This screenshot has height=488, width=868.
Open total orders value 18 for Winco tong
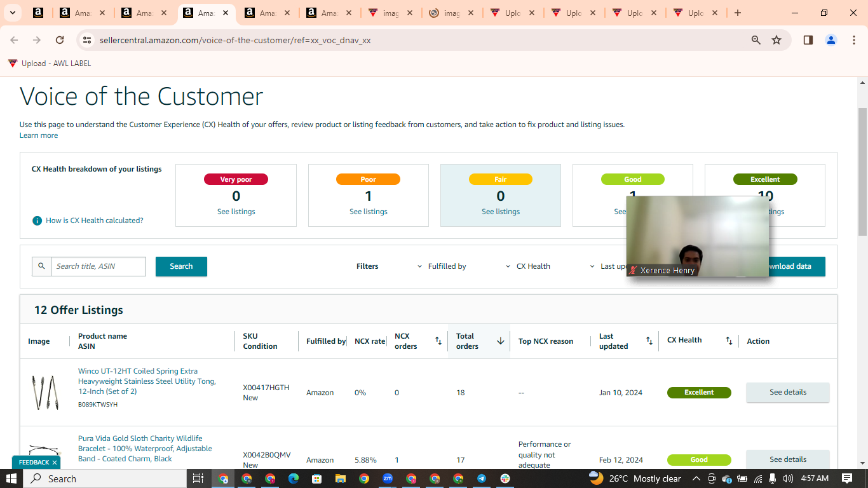(461, 393)
